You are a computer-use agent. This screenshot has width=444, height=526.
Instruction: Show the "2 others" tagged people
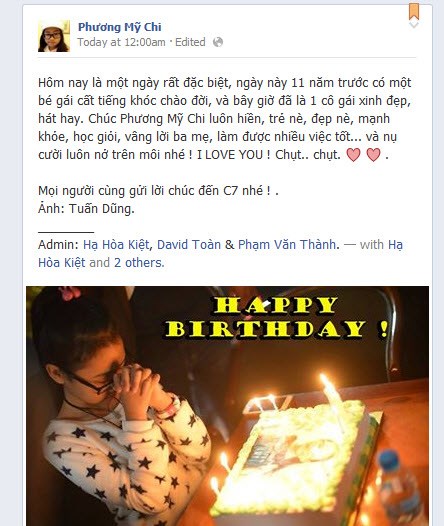138,263
